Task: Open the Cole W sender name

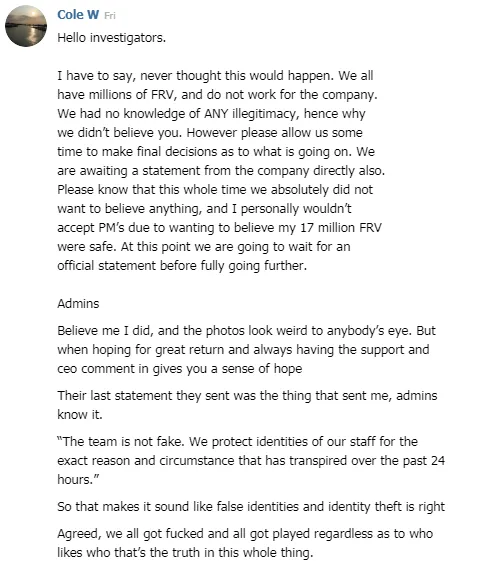Action: pyautogui.click(x=78, y=15)
